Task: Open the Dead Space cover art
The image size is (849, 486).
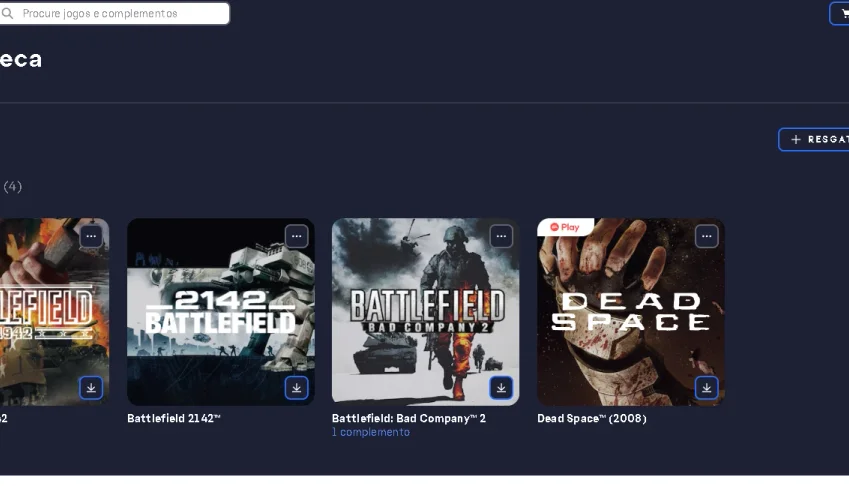Action: (631, 312)
